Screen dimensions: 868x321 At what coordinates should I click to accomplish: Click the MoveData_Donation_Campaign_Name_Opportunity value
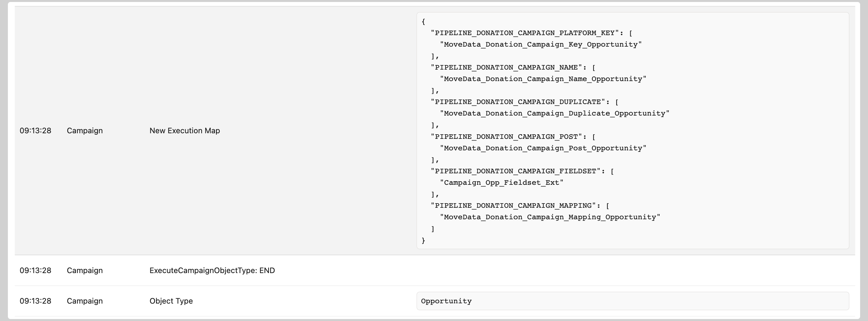click(543, 79)
